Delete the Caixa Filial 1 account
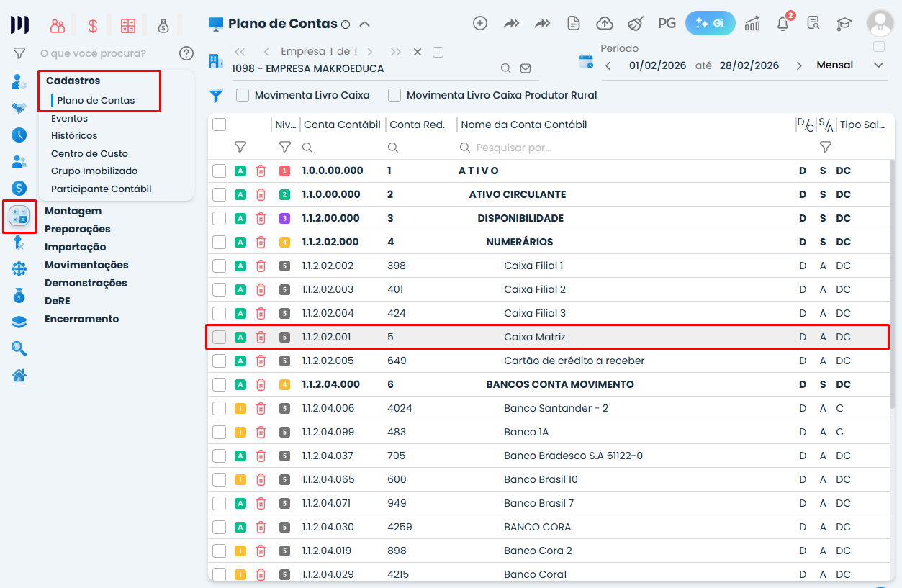This screenshot has width=902, height=588. 261,266
